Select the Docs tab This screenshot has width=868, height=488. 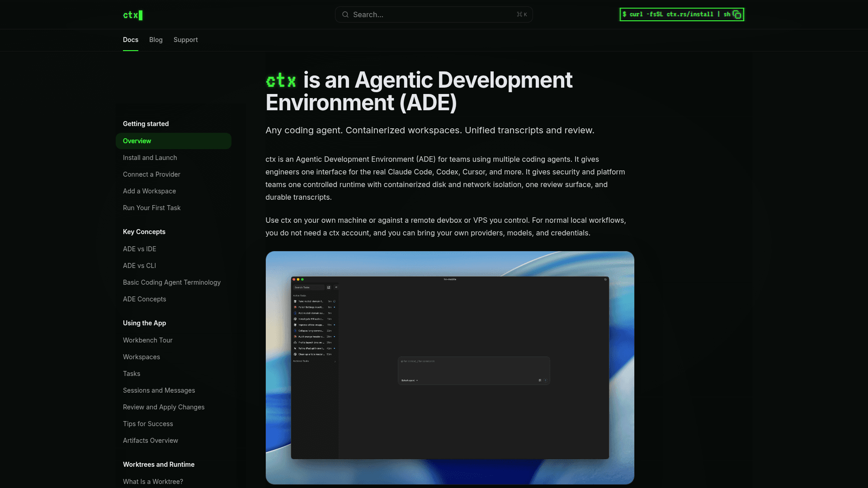tap(130, 40)
